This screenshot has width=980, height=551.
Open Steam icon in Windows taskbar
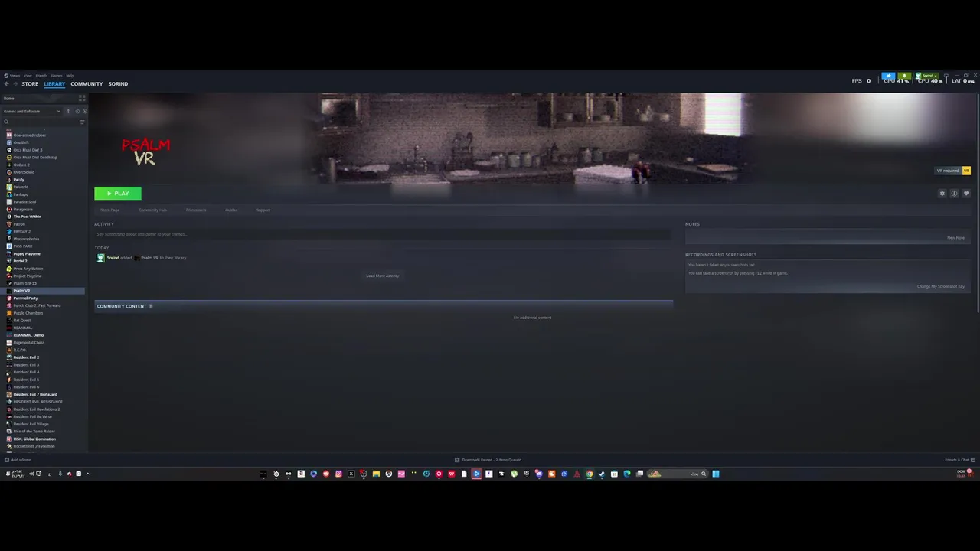click(601, 474)
